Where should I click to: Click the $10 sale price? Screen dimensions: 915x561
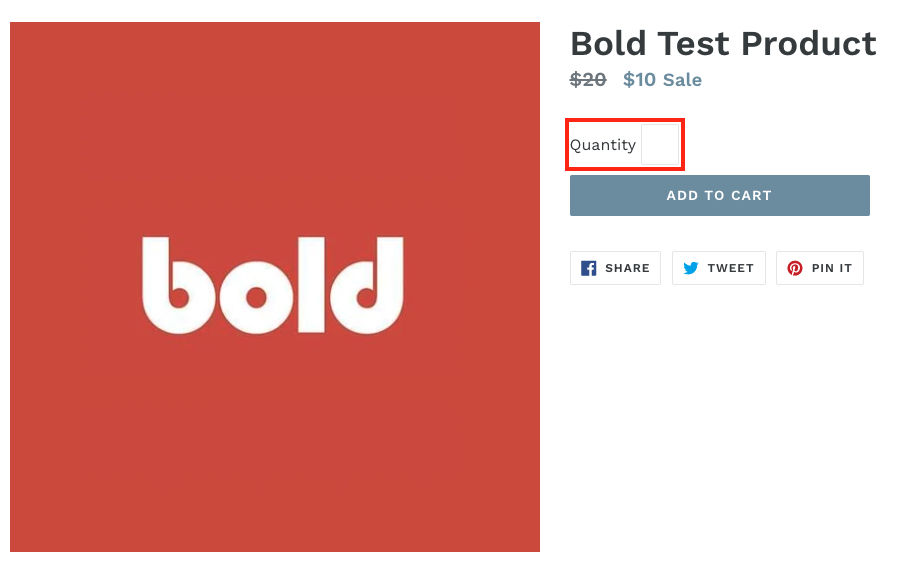click(x=640, y=79)
